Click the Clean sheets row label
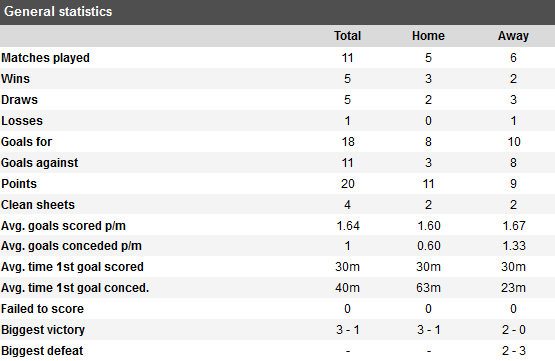The width and height of the screenshot is (555, 361). tap(38, 205)
